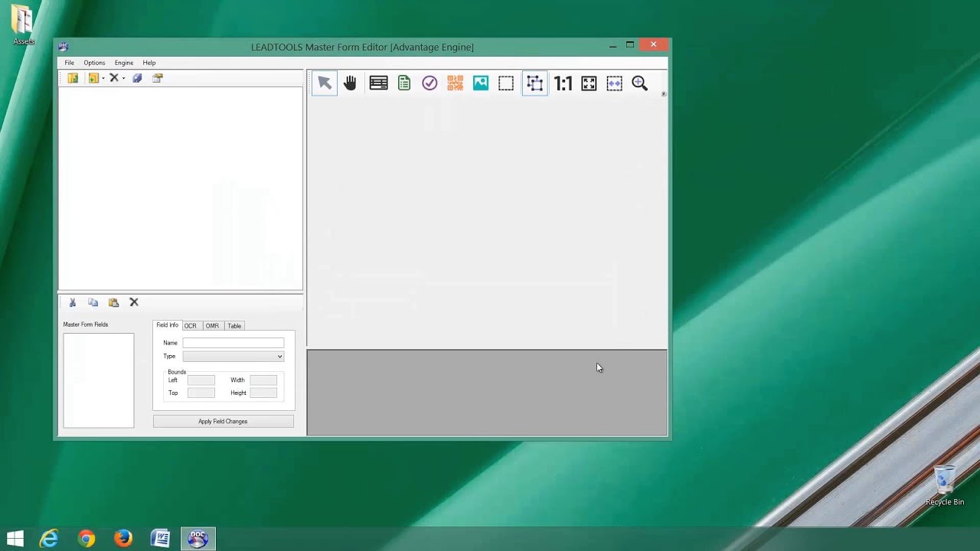Minimize the Master Form Editor window
The image size is (980, 551).
point(612,46)
